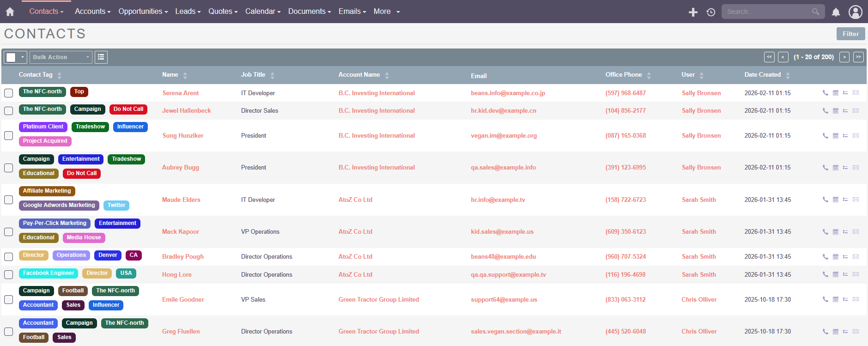Screen dimensions: 868x346
Task: Log a call for Maude Elders
Action: pos(825,200)
